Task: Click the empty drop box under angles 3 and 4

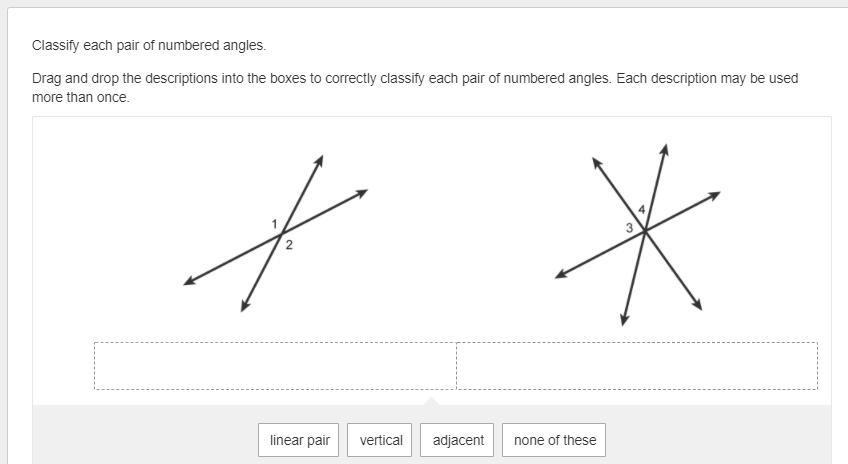Action: tap(637, 366)
